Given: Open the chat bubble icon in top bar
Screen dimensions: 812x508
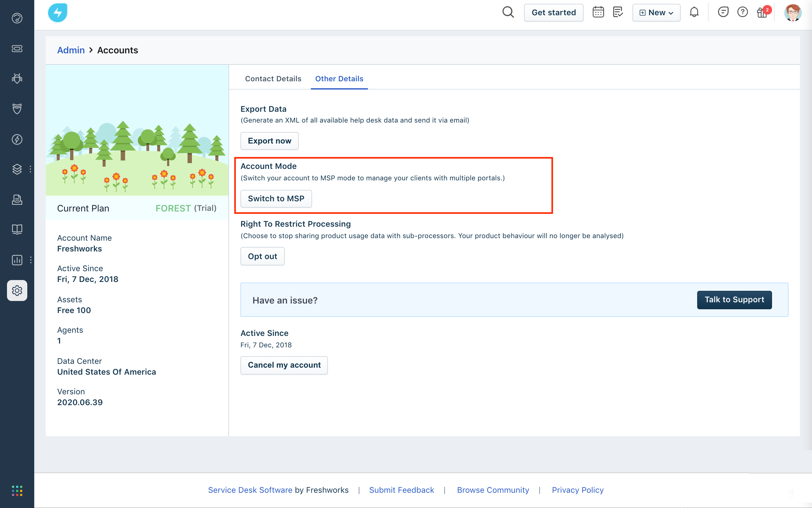Looking at the screenshot, I should 723,12.
